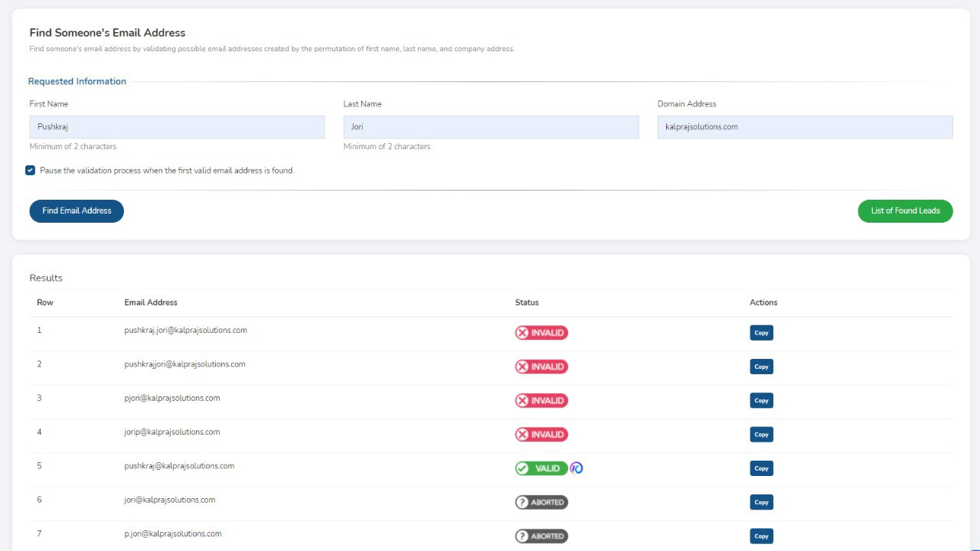Click the First Name input field
Image resolution: width=980 pixels, height=551 pixels.
click(177, 127)
